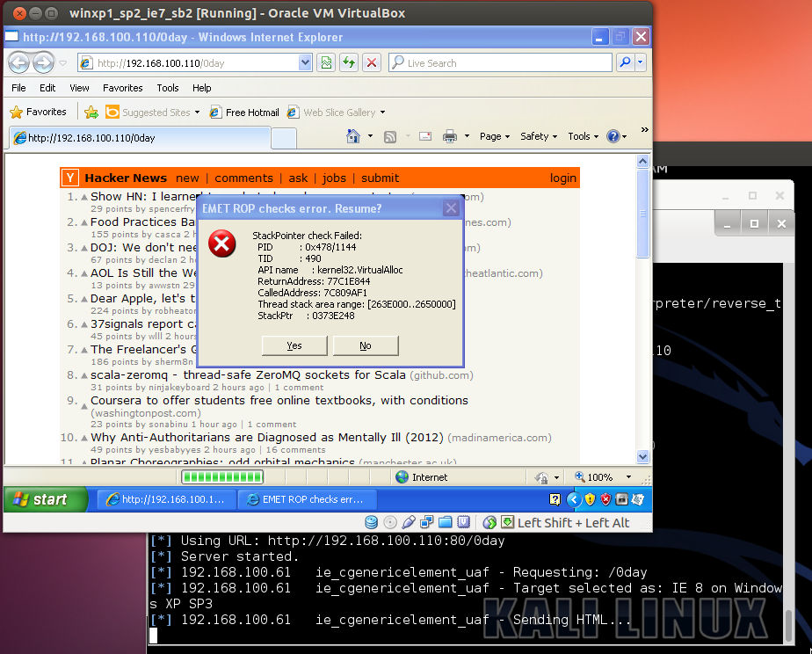Open the Windows start menu

(46, 499)
